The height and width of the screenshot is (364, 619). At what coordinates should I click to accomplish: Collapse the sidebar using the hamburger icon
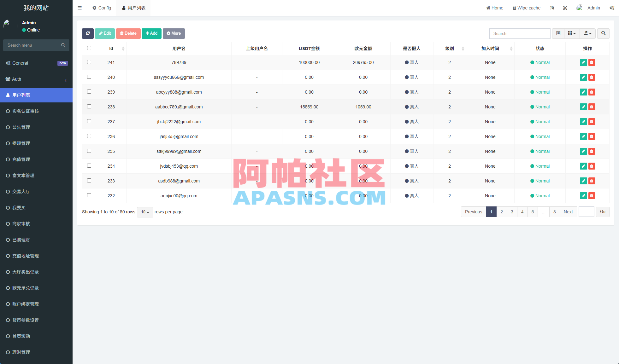(80, 8)
